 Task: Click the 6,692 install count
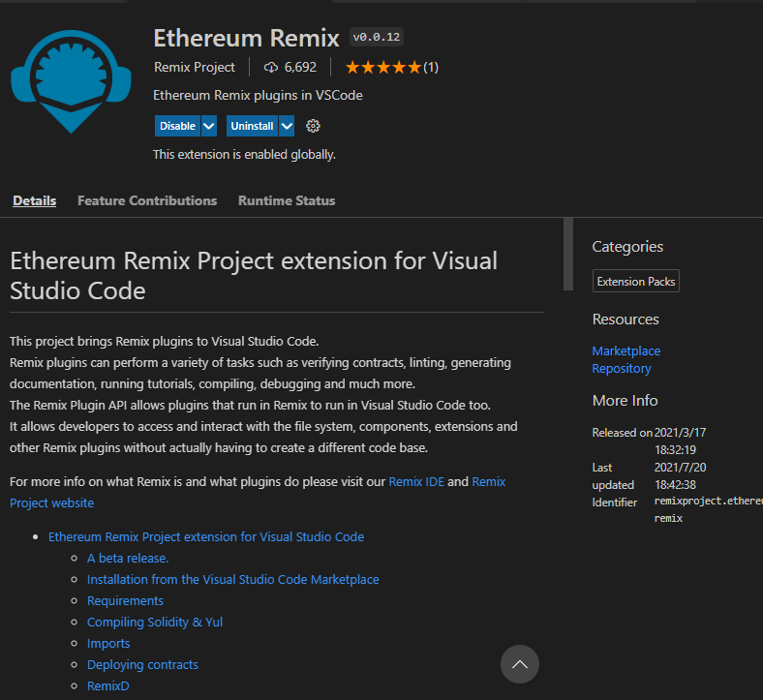[300, 67]
